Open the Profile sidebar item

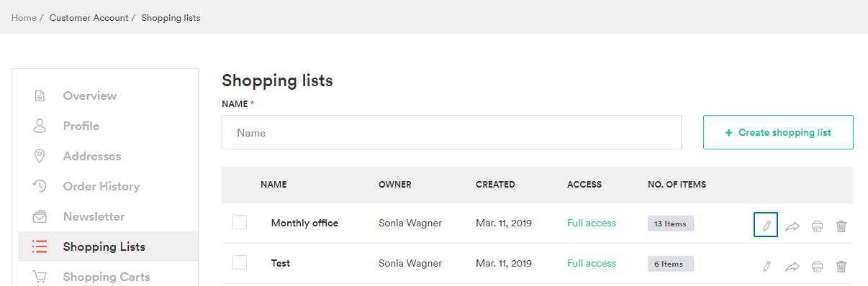click(108, 126)
